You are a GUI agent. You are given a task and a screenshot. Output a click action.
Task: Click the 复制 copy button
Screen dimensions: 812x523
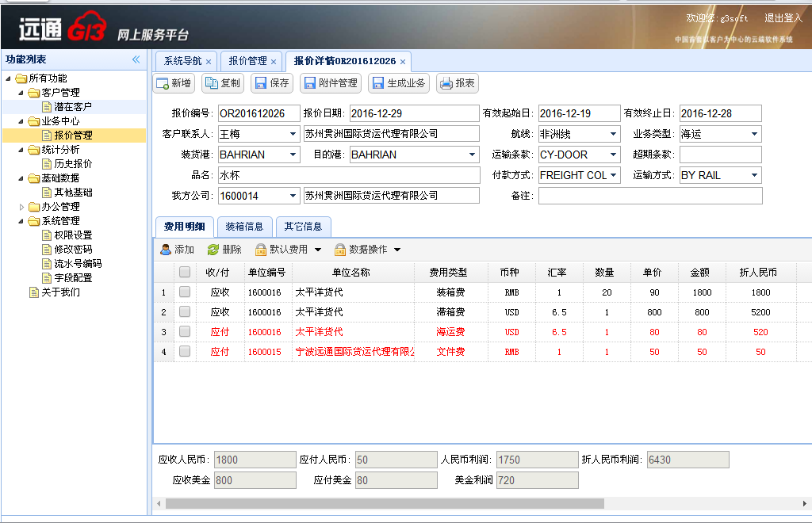223,83
